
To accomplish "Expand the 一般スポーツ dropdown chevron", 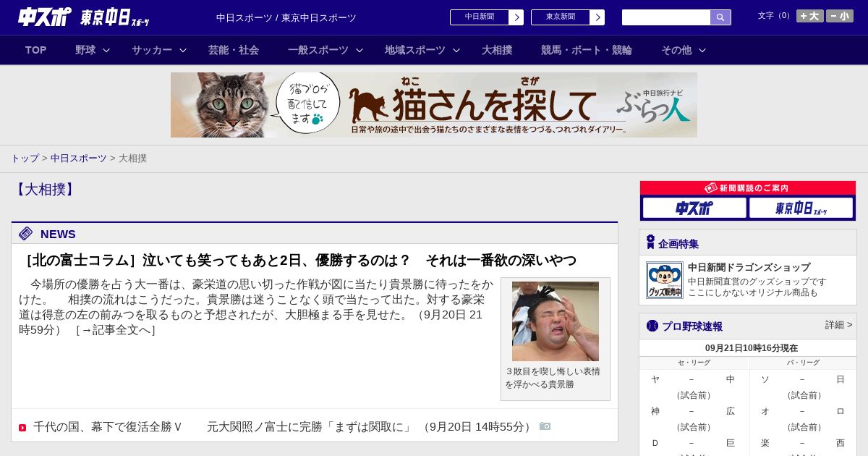I will point(359,50).
